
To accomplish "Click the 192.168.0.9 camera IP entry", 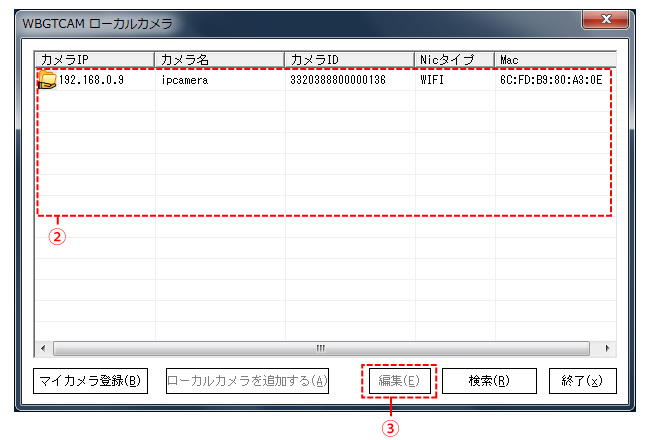I will (91, 80).
